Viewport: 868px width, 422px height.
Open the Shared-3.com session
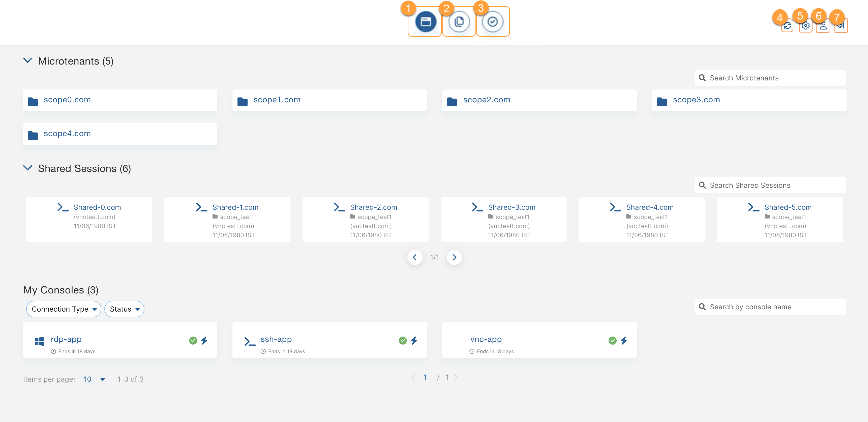coord(512,207)
